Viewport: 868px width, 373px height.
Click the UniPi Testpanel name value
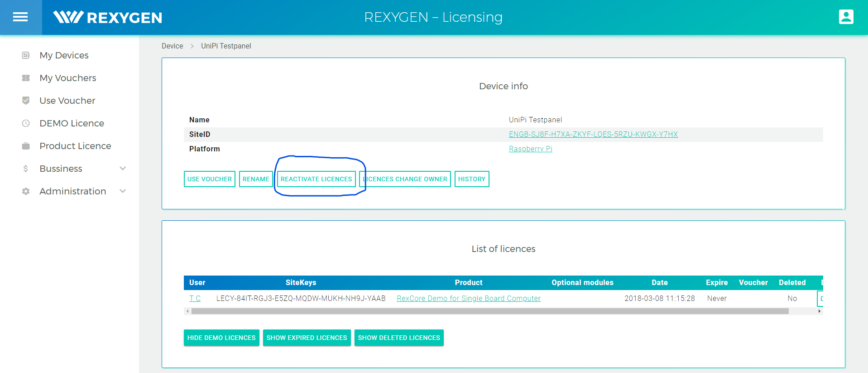pos(535,120)
